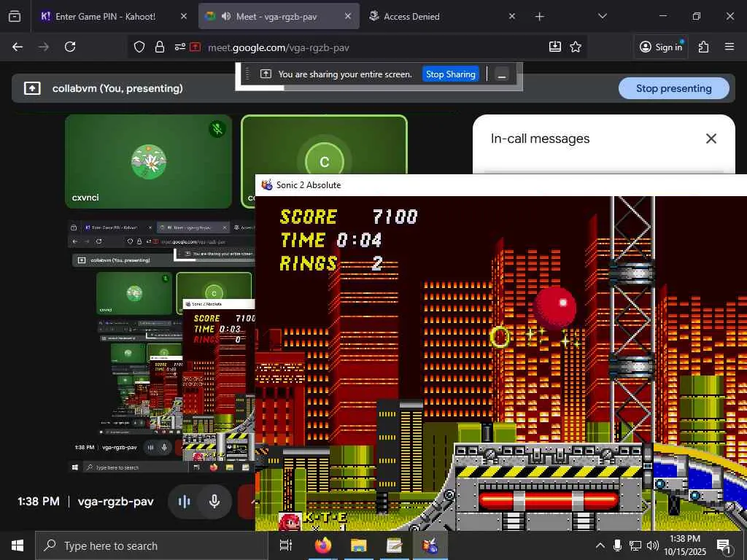Sign in to Firefox account
747x560 pixels.
661,47
